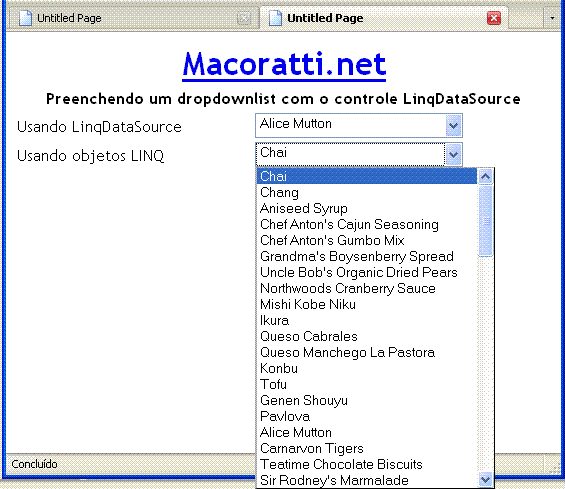Select Chang from the list
Image resolution: width=565 pixels, height=489 pixels.
367,193
